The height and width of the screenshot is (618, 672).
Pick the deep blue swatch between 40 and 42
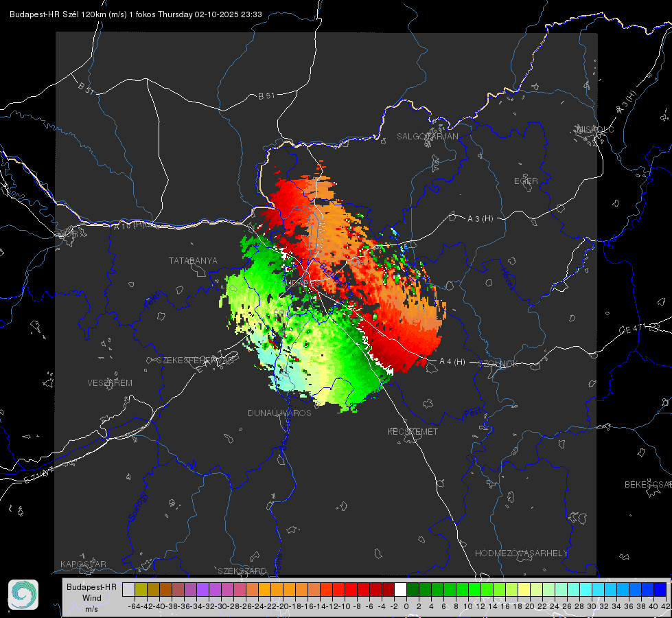(660, 589)
